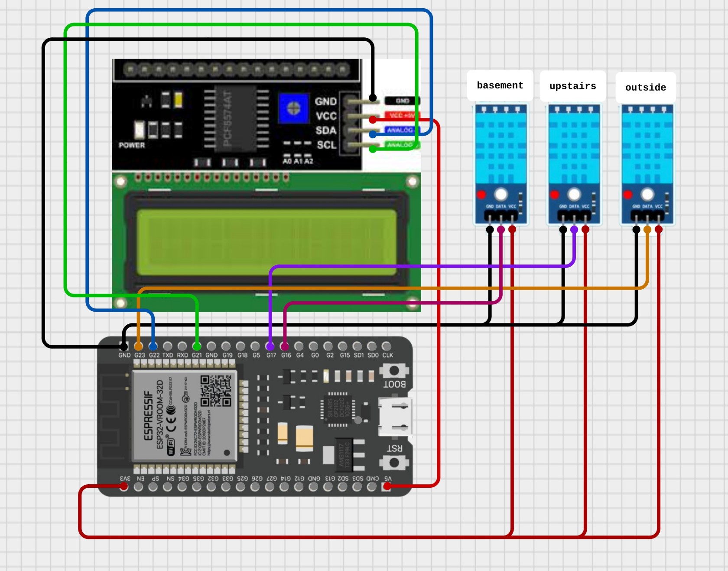Click the QR code on the ESP32 module

coord(216,391)
